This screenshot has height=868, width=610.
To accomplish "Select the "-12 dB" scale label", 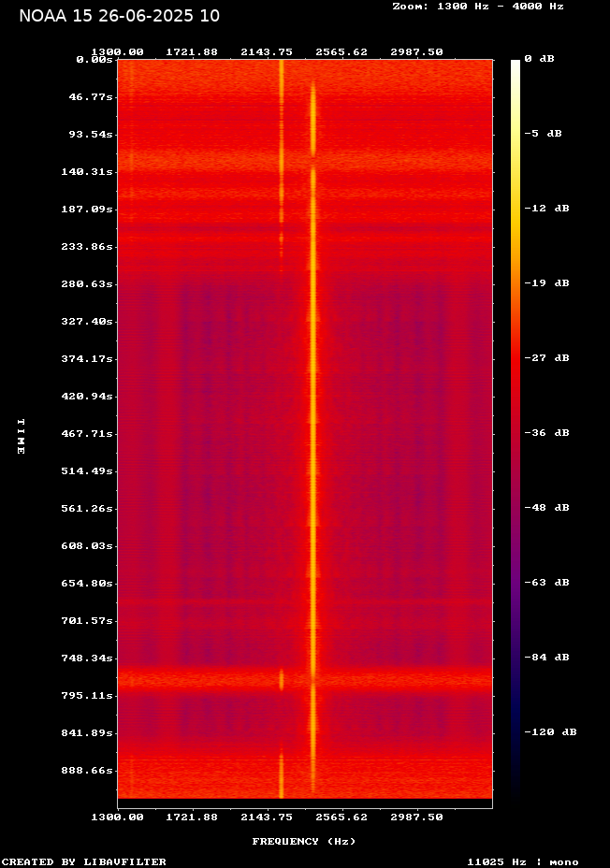I will [x=547, y=209].
